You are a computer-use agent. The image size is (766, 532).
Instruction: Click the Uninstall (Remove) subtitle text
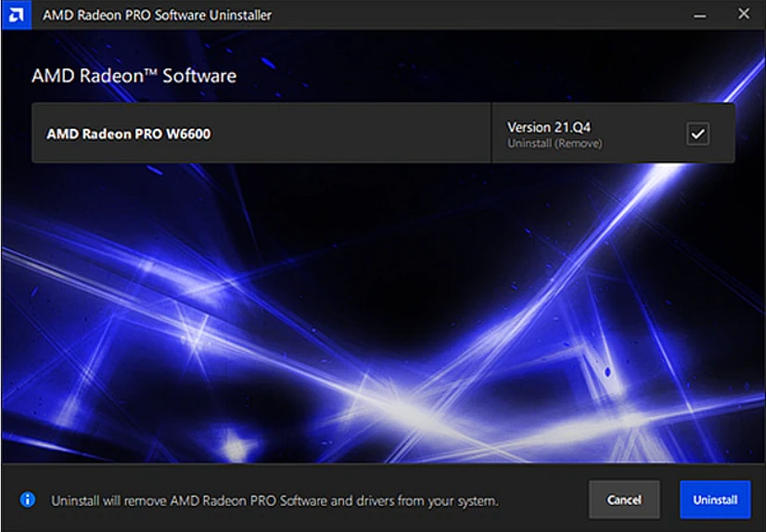tap(555, 144)
